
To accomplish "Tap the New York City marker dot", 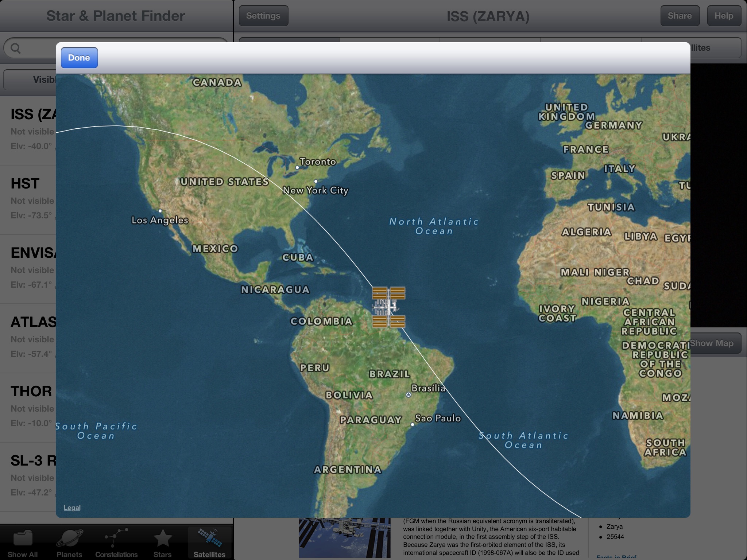I will click(316, 181).
